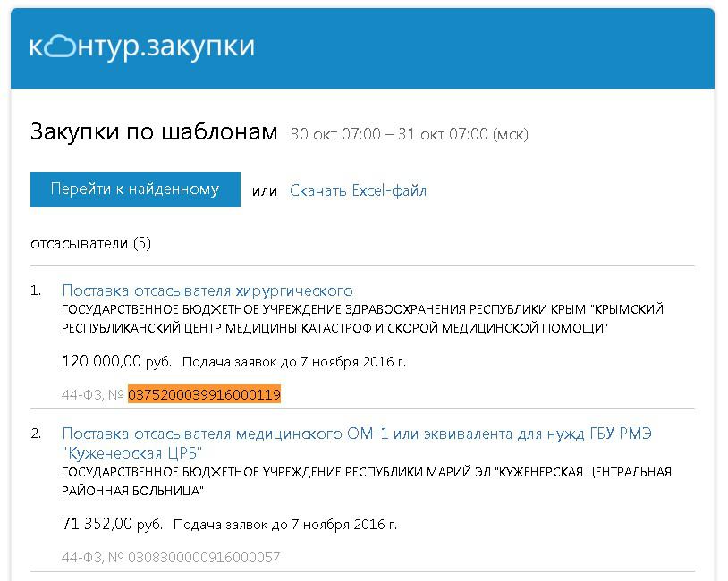The height and width of the screenshot is (581, 728).
Task: Click the purchase number 0308300000916000057
Action: (204, 557)
